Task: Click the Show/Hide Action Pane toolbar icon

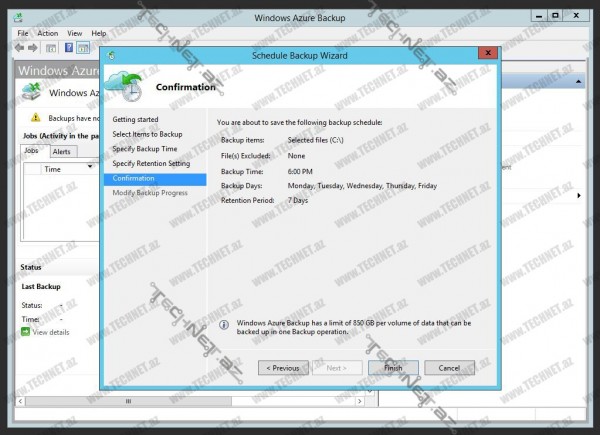Action: pyautogui.click(x=84, y=47)
